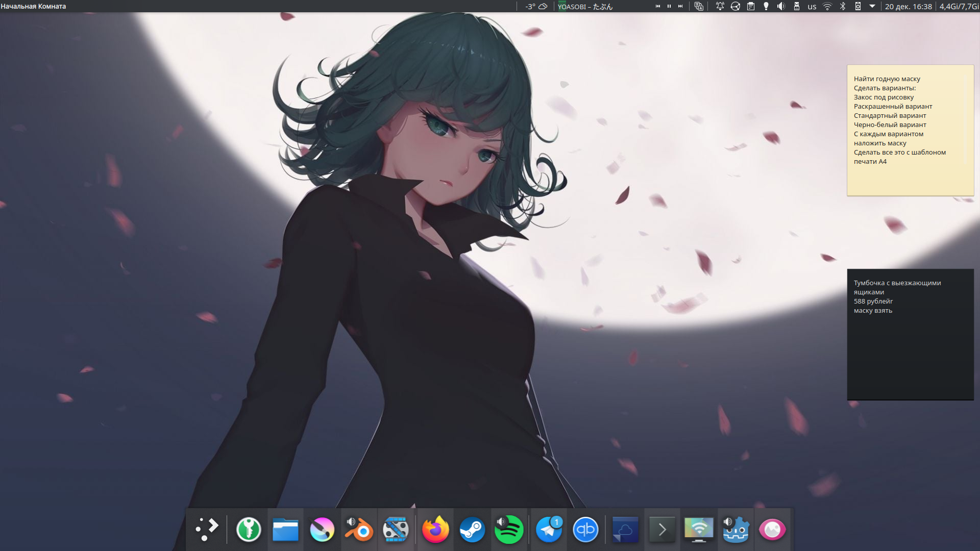Click the 'Начальная Комната' activity label
The image size is (980, 551).
[x=33, y=6]
